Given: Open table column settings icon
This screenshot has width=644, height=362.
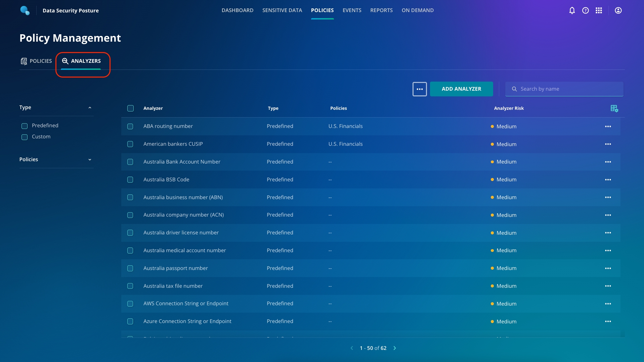Looking at the screenshot, I should click(614, 108).
